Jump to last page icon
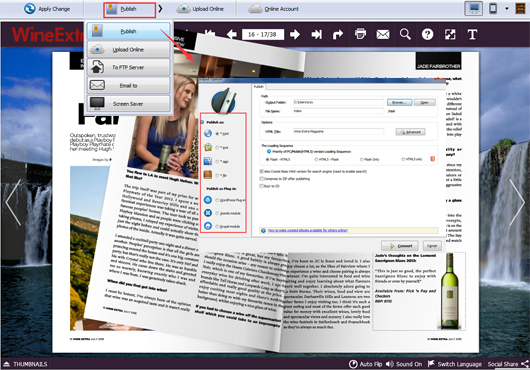Screen dimensions: 530x370 [317, 34]
